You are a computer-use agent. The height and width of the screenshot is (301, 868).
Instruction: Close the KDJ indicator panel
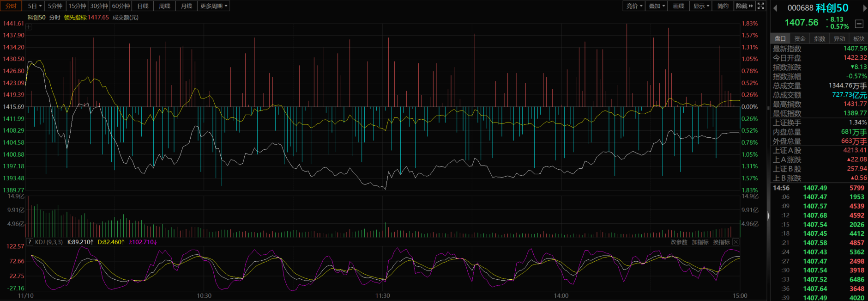click(736, 242)
